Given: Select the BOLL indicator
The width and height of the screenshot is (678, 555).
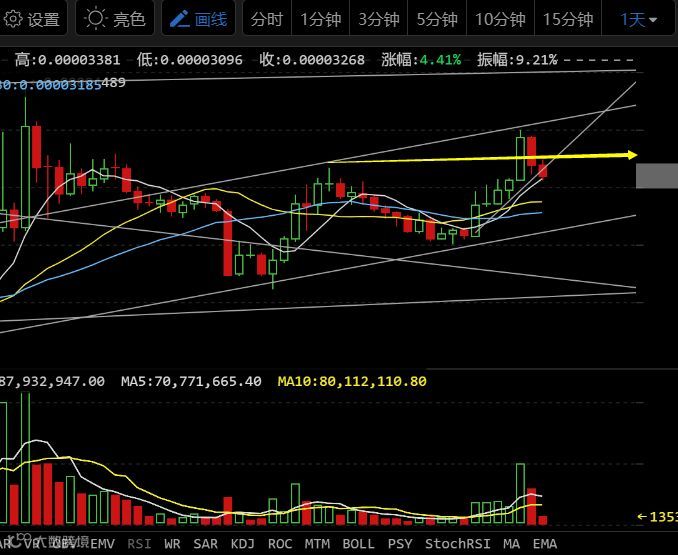Looking at the screenshot, I should (x=358, y=543).
